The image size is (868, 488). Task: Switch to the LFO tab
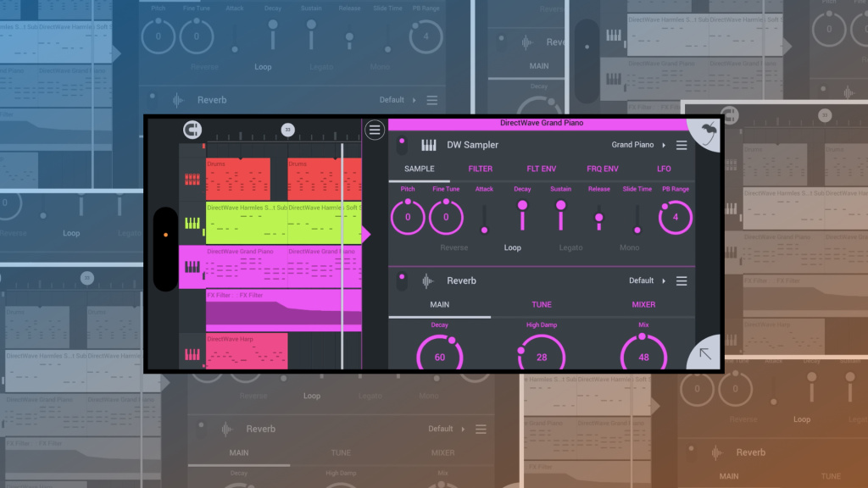coord(664,169)
